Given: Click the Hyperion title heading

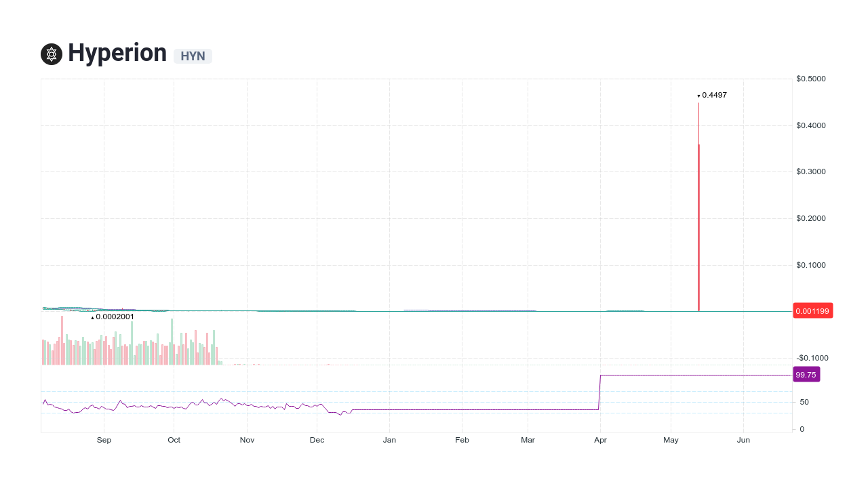Looking at the screenshot, I should 116,53.
